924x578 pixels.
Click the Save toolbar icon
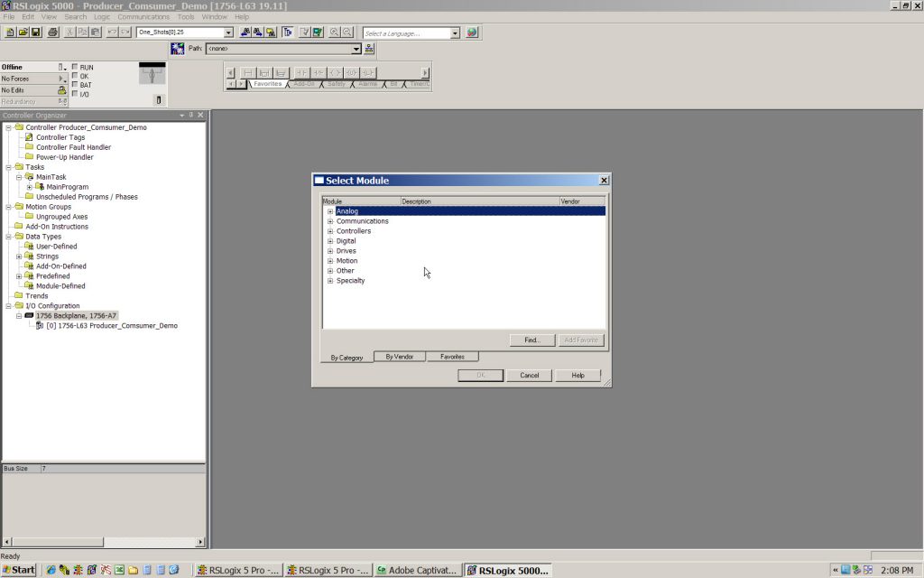click(x=36, y=32)
